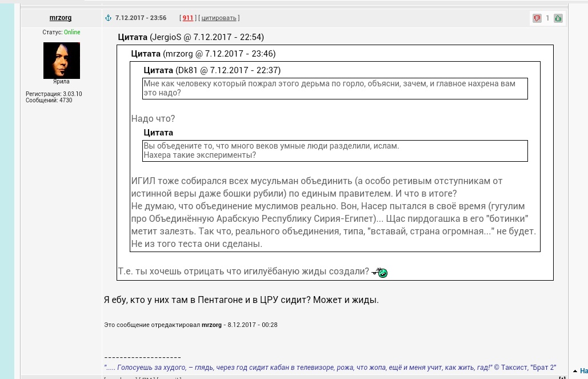The width and height of the screenshot is (588, 379).
Task: Click the post timestamp 7.12.2017 - 23:56
Action: pos(141,18)
